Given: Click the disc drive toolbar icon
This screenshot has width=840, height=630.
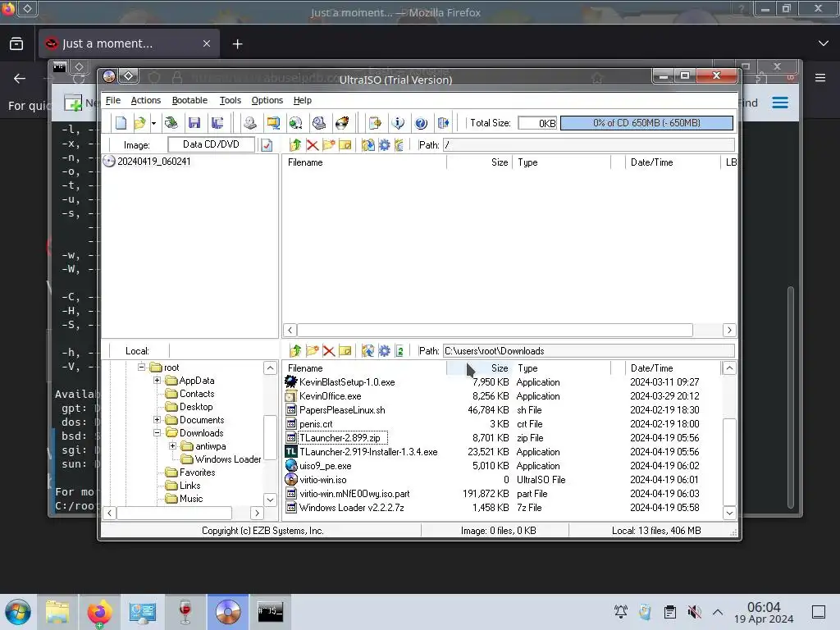Looking at the screenshot, I should pos(319,123).
